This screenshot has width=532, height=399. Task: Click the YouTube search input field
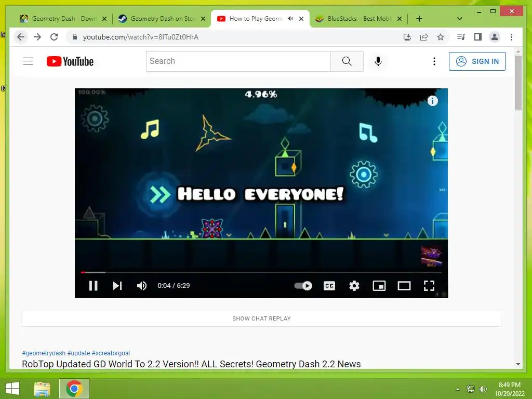click(238, 61)
